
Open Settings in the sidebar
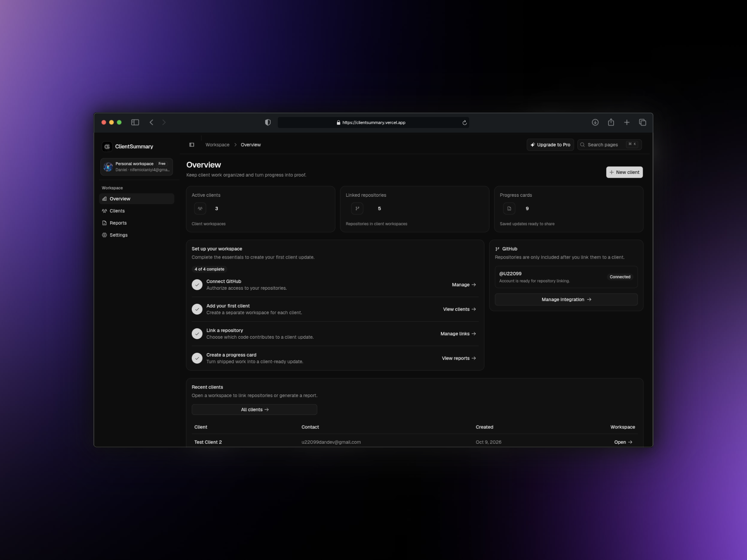pos(137,235)
